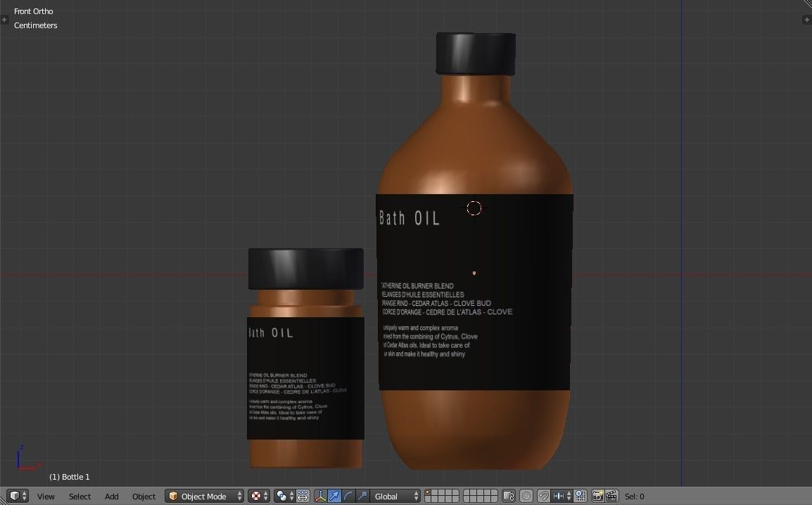Select the translate manipulator arrow icon

(334, 496)
